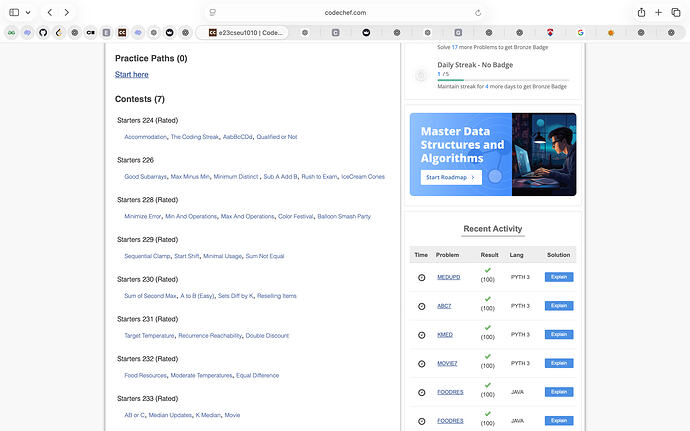Switch to the CB pinned tab
Image resolution: width=690 pixels, height=431 pixels.
pyautogui.click(x=91, y=33)
